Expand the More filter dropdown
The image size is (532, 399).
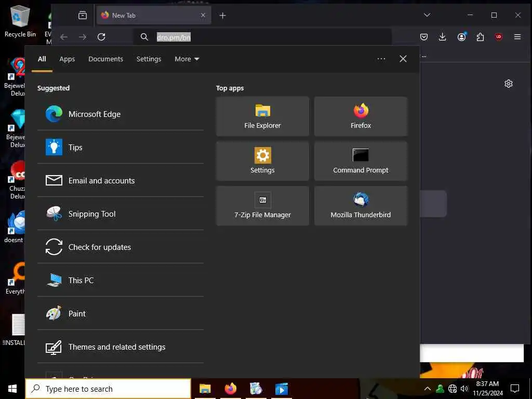tap(187, 59)
